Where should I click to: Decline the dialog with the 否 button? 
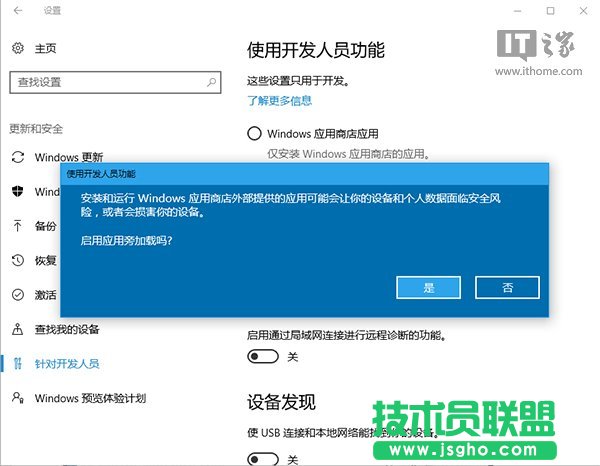507,287
